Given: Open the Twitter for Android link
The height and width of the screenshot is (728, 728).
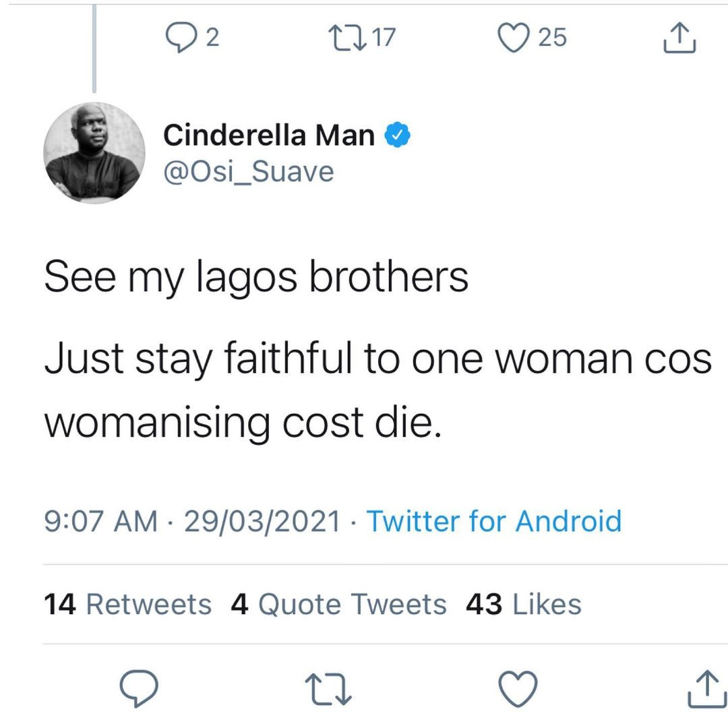Looking at the screenshot, I should pos(494,520).
